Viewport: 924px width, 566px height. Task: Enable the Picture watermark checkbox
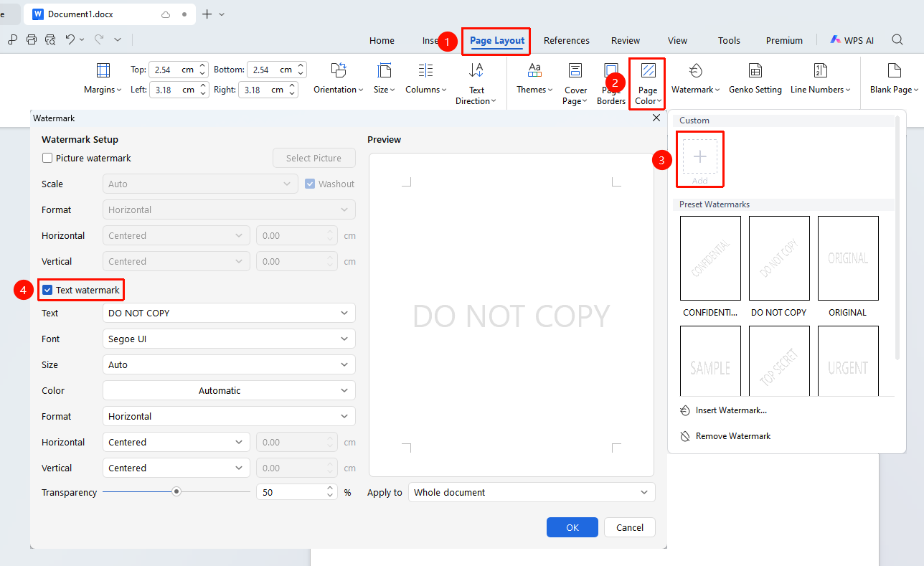coord(47,158)
